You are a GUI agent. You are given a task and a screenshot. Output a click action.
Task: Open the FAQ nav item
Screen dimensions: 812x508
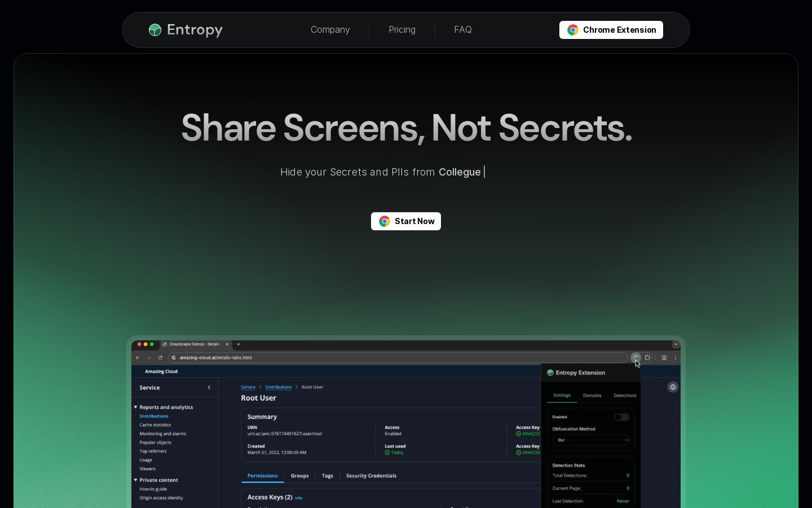coord(463,30)
